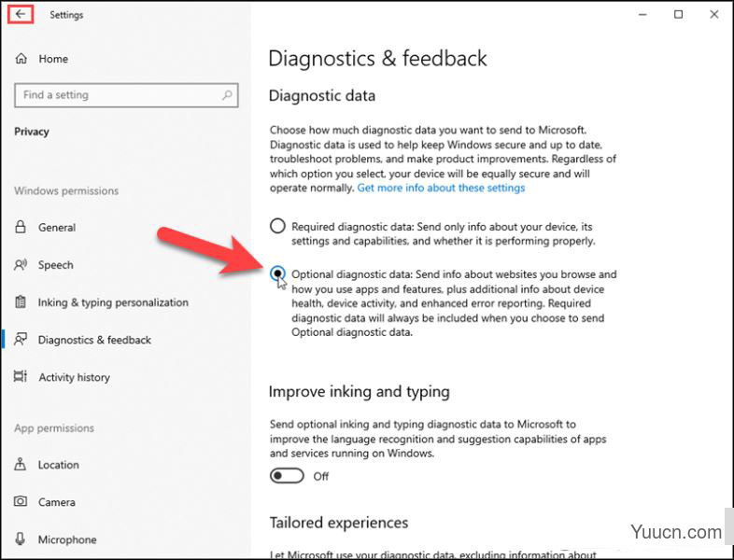
Task: Open the Home icon in sidebar
Action: tap(21, 59)
